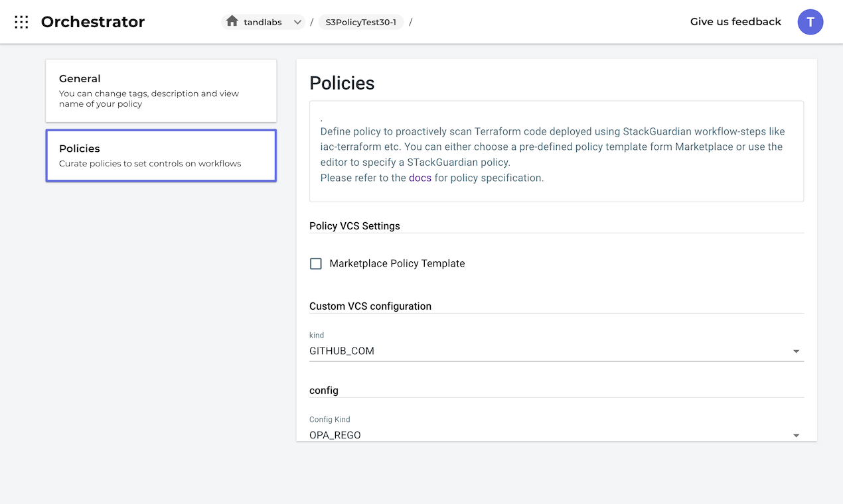The image size is (843, 504).
Task: Click the config section heading
Action: 324,390
